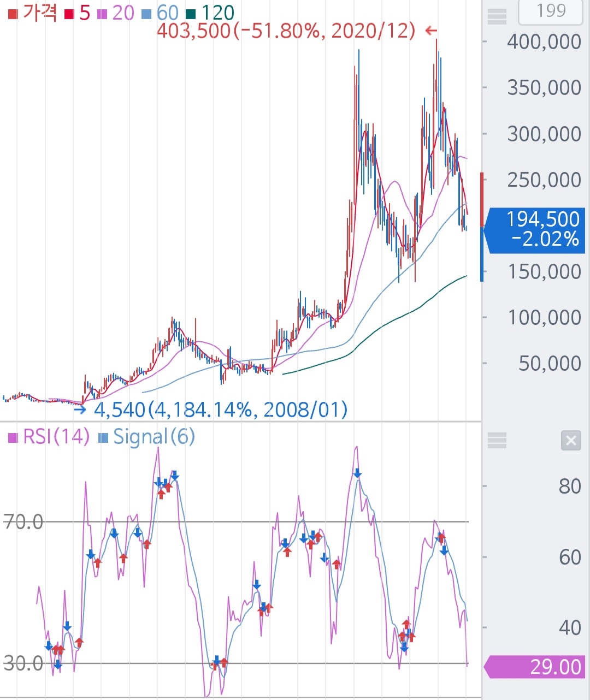Image resolution: width=590 pixels, height=700 pixels.
Task: Toggle the 가격 price series legend
Action: tap(33, 13)
